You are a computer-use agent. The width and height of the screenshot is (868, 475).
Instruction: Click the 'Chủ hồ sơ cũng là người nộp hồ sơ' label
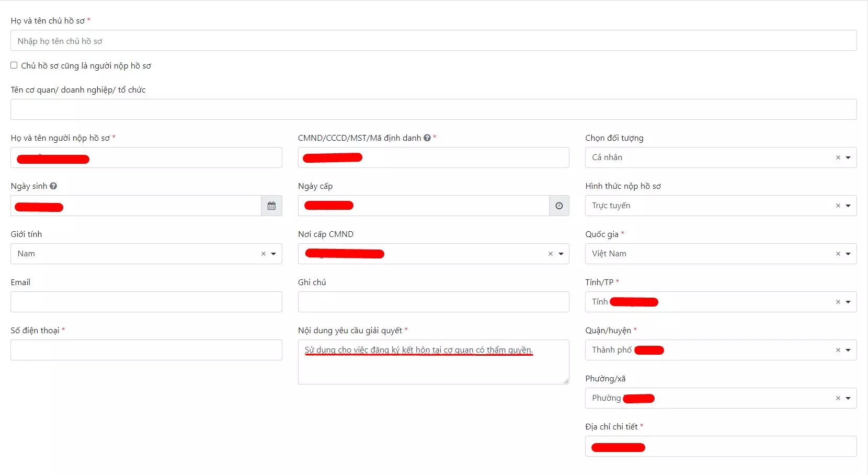86,66
